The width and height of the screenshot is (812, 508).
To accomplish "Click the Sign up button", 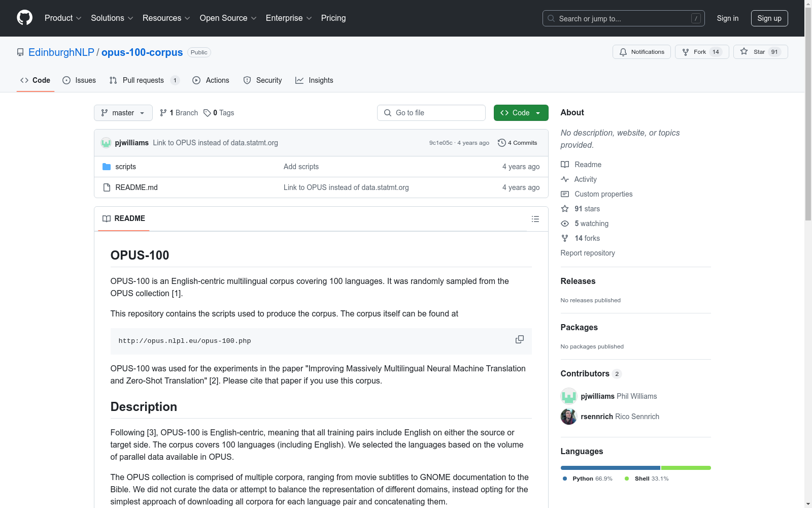I will coord(769,18).
